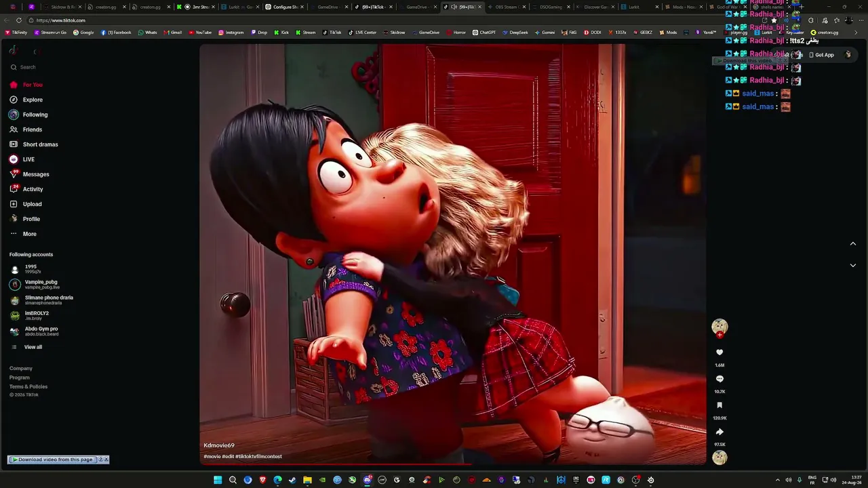The image size is (868, 488).
Task: Open the comments on the video
Action: coord(719,379)
